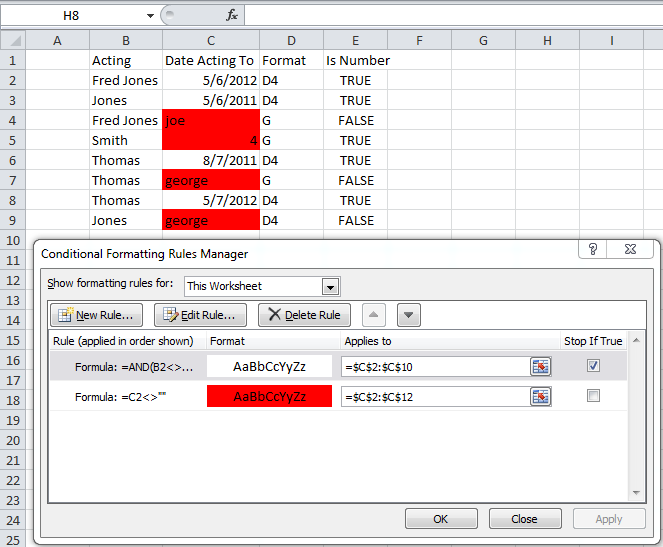The width and height of the screenshot is (663, 547).
Task: Open the Show formatting rules for dropdown
Action: pyautogui.click(x=330, y=286)
